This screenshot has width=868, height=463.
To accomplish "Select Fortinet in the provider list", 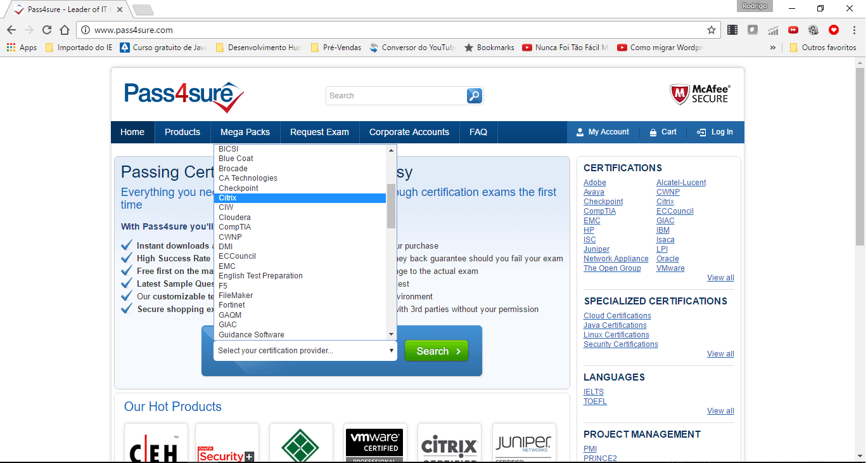I will tap(300, 305).
